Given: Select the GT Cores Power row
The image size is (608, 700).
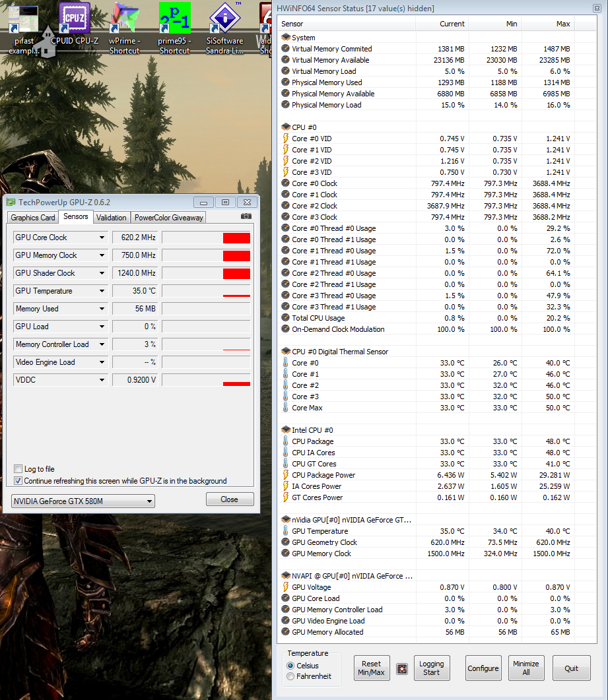Looking at the screenshot, I should coord(437,497).
